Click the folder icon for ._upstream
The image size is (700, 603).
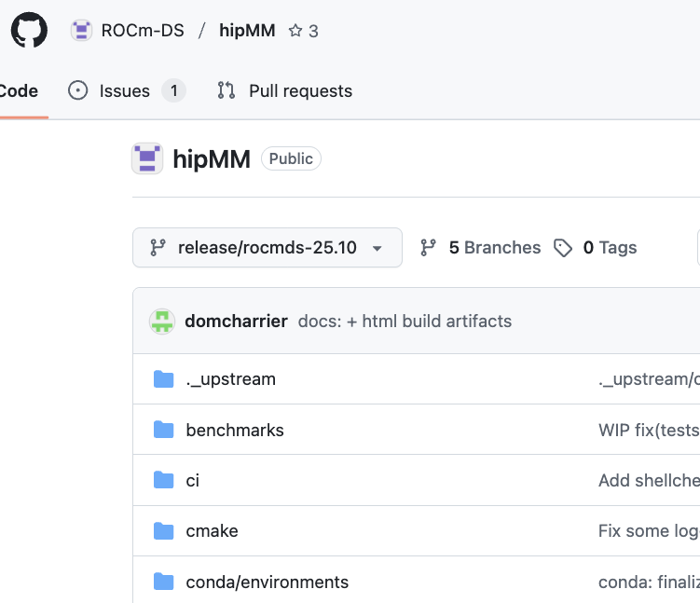(163, 379)
